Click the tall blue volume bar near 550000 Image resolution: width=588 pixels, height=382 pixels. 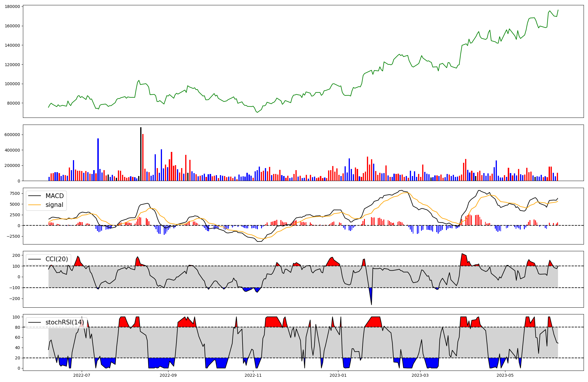98,160
